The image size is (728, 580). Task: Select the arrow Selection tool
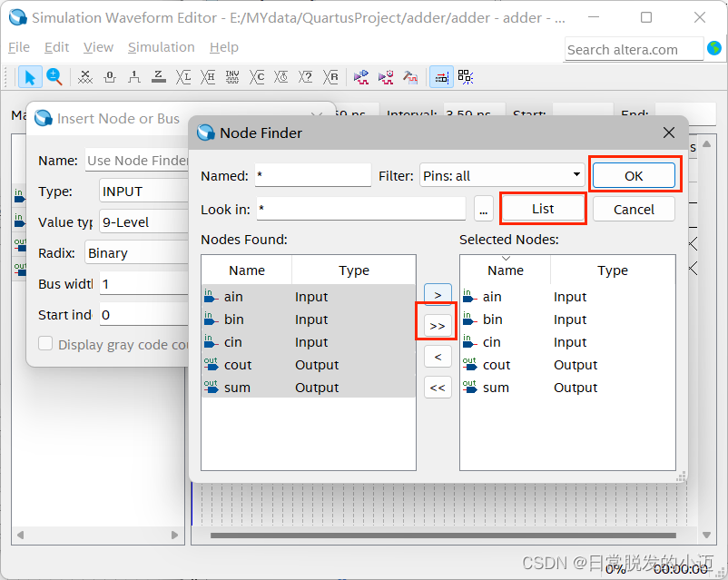[x=30, y=77]
